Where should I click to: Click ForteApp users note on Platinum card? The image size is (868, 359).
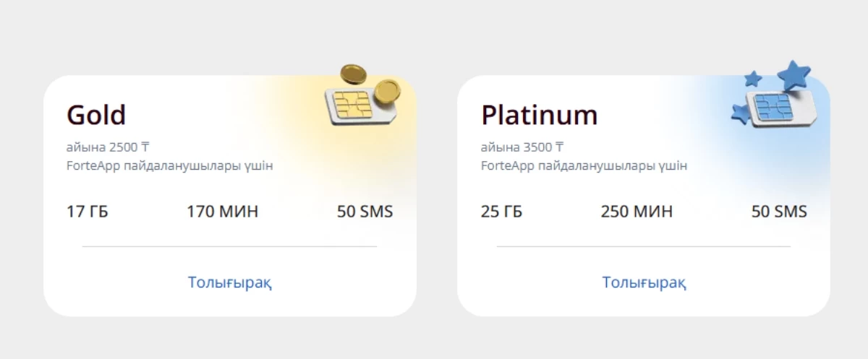(x=584, y=166)
